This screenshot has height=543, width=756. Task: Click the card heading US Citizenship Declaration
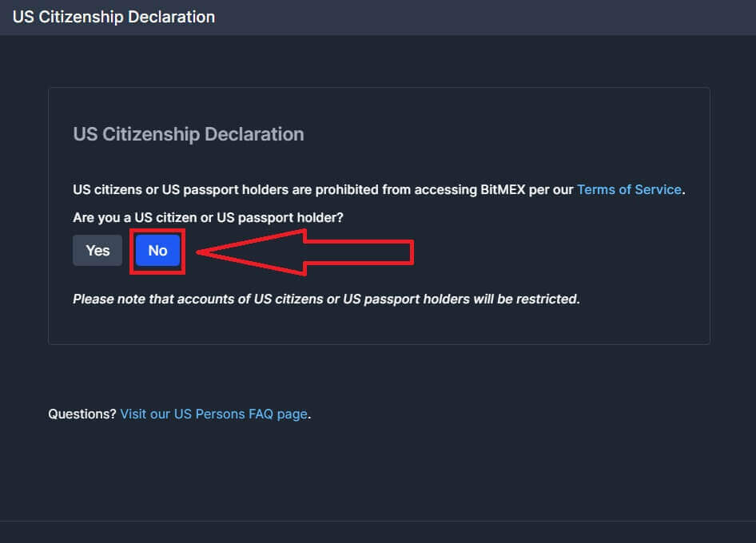click(x=188, y=134)
